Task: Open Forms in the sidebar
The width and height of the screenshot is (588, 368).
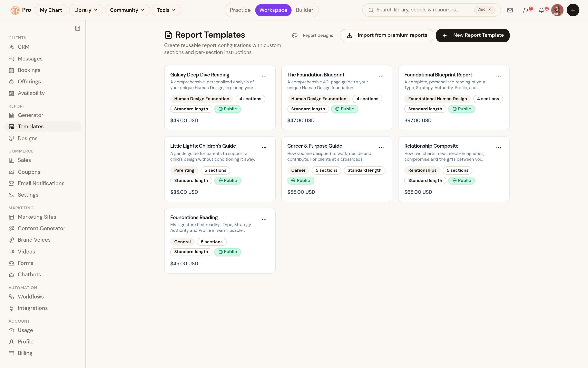Action: [43, 263]
